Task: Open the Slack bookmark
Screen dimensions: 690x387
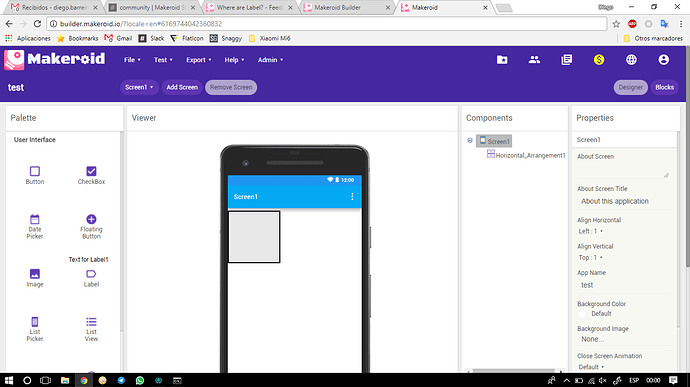Action: tap(151, 38)
